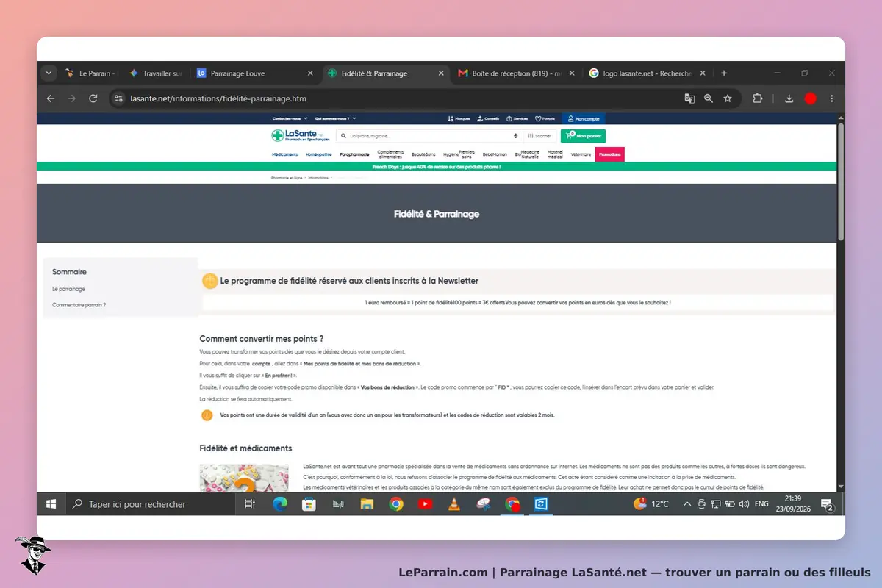Screen dimensions: 882x588
Task: Click the Mon compte button
Action: tap(584, 118)
